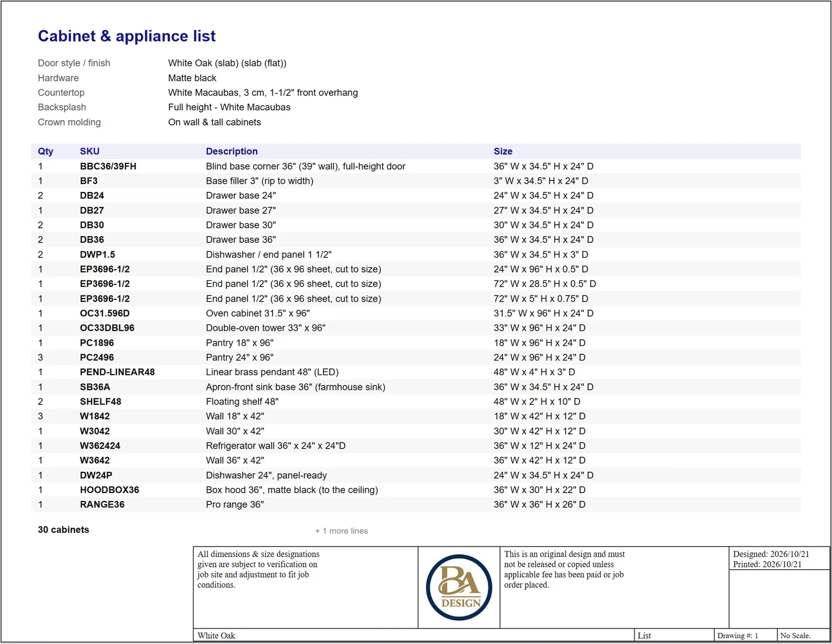Click SKU W1842
Screen dimensions: 832x644
coord(95,416)
